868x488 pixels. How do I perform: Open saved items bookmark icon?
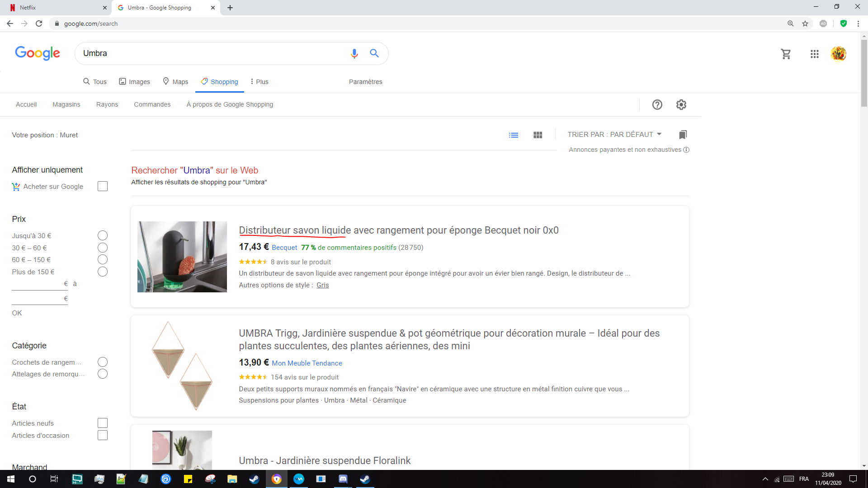tap(683, 135)
